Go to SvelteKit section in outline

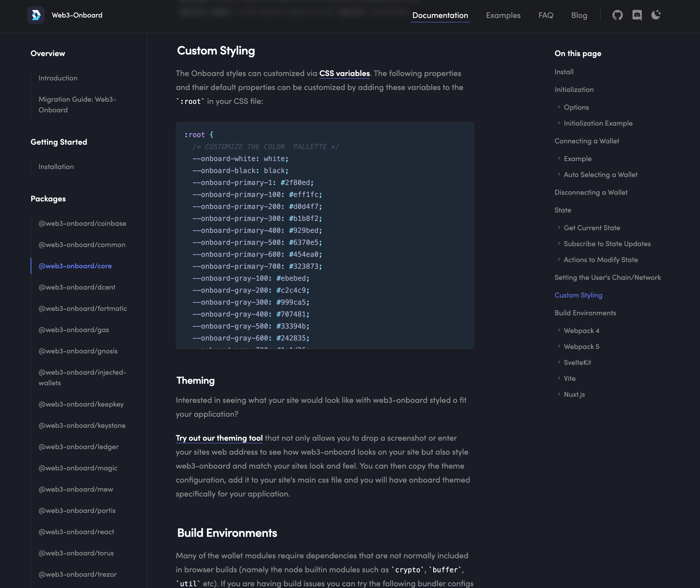[x=577, y=362]
